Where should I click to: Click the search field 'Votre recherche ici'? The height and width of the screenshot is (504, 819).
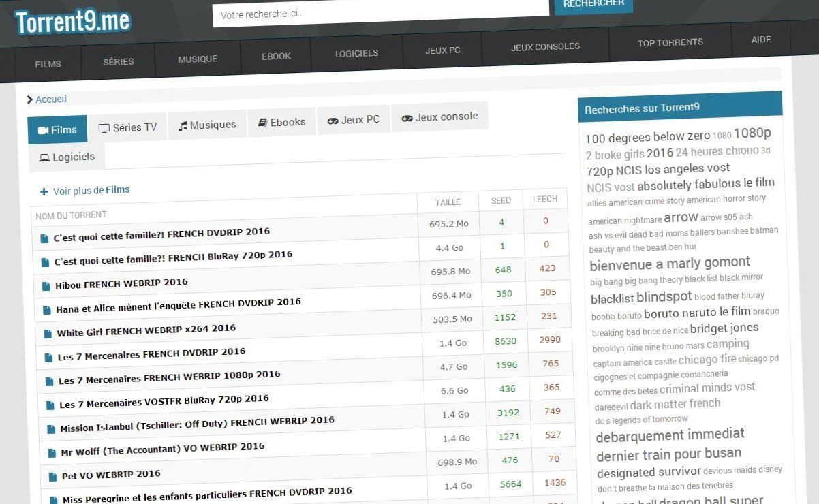pos(380,13)
